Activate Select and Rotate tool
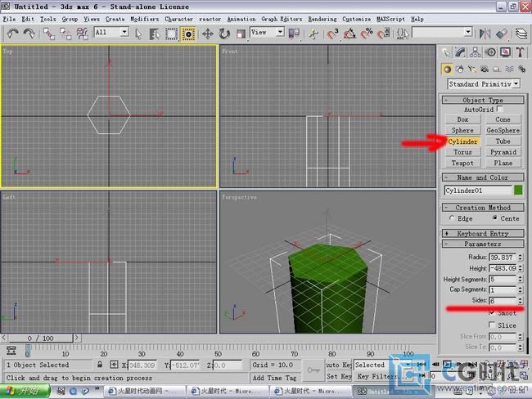532x399 pixels. 224,34
